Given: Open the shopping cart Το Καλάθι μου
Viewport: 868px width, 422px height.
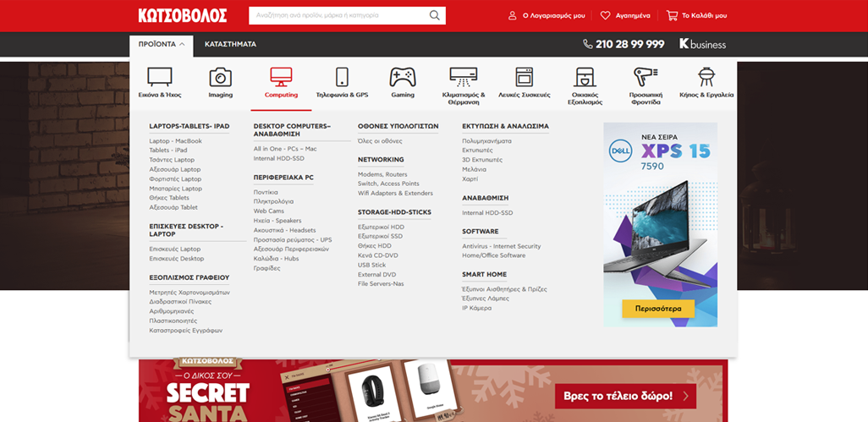Looking at the screenshot, I should pos(696,15).
